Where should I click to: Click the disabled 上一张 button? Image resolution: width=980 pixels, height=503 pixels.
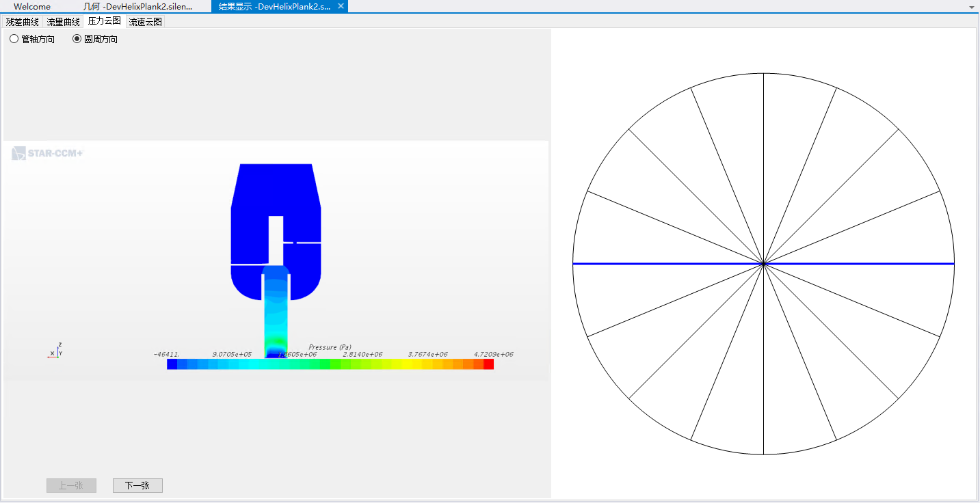pos(71,486)
